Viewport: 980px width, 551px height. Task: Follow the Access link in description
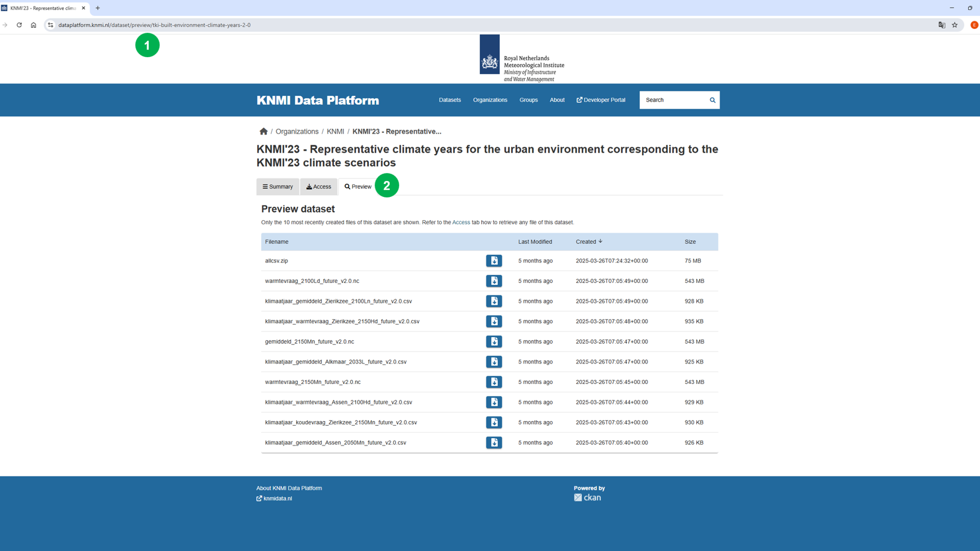pyautogui.click(x=461, y=222)
